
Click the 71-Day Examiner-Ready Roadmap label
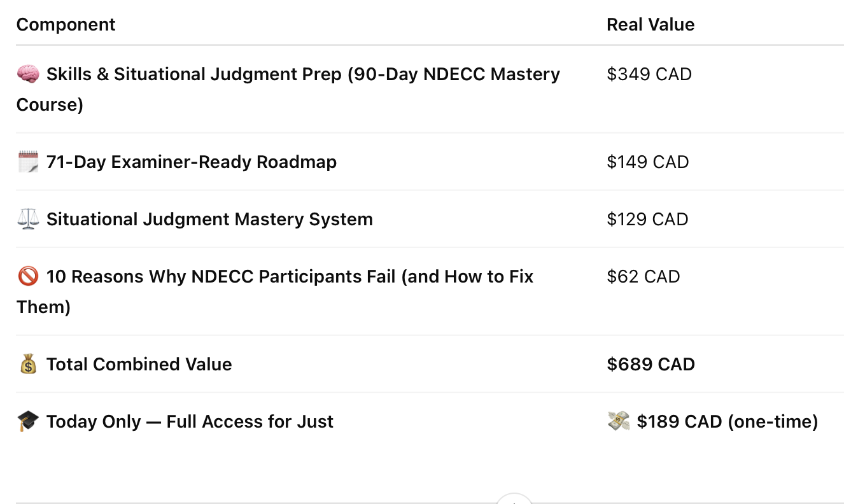[192, 162]
